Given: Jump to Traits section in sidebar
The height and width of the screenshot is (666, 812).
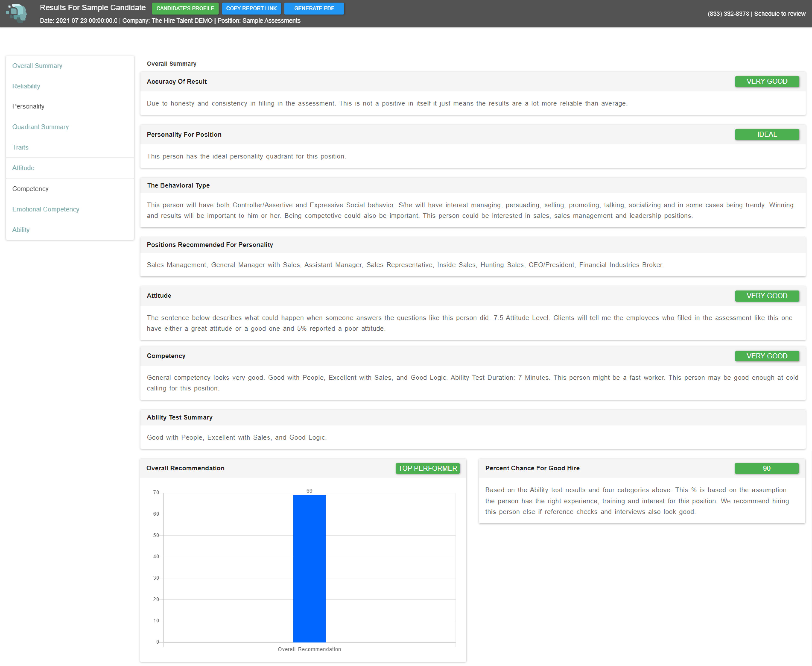Looking at the screenshot, I should pyautogui.click(x=20, y=147).
